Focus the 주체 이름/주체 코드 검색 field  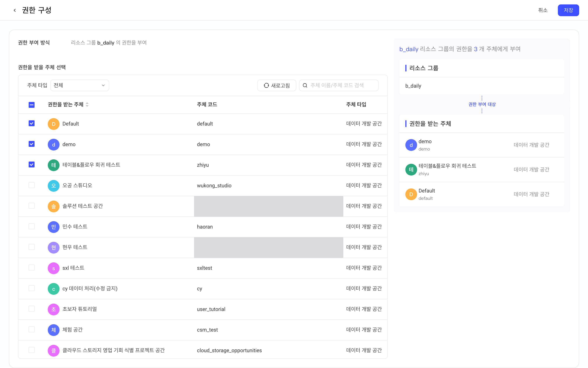point(339,85)
